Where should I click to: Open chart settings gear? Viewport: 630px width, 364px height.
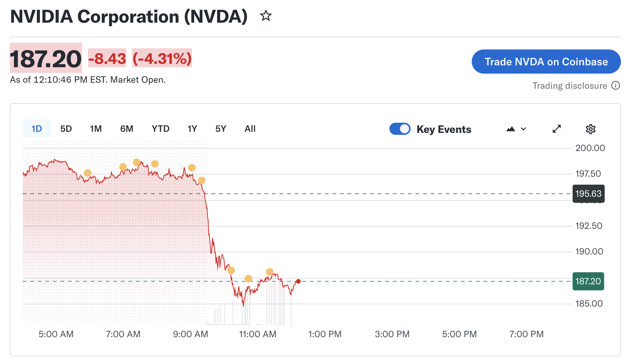[x=590, y=129]
